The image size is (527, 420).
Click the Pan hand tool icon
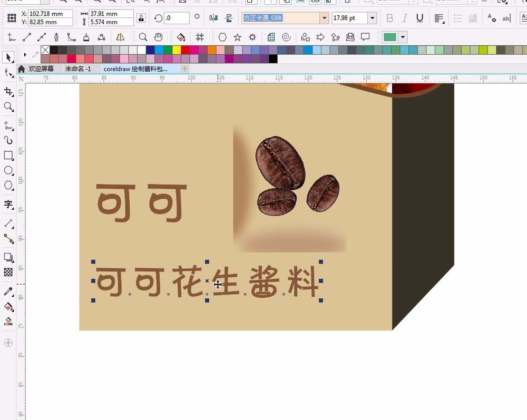pos(158,37)
